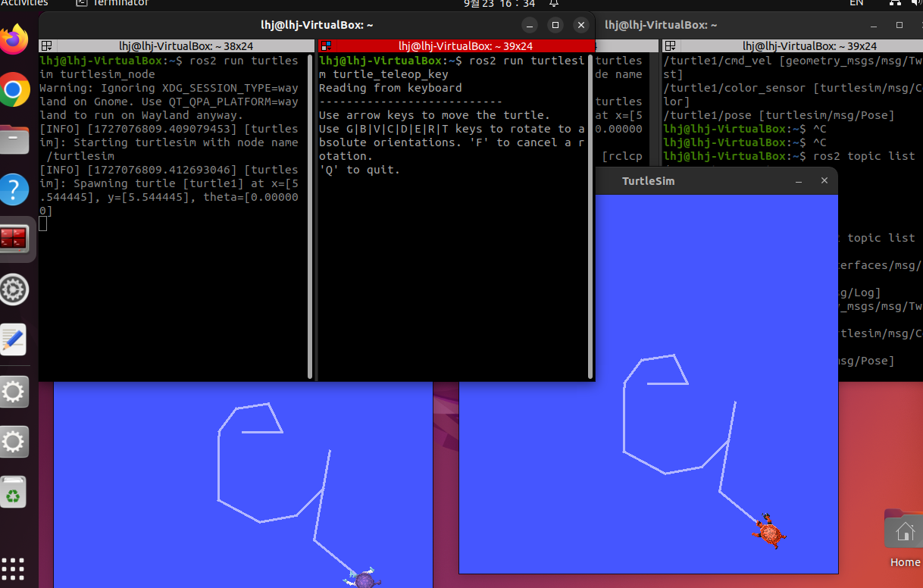Image resolution: width=923 pixels, height=588 pixels.
Task: Click the red turtle in the TurtleSim window
Action: pyautogui.click(x=769, y=530)
